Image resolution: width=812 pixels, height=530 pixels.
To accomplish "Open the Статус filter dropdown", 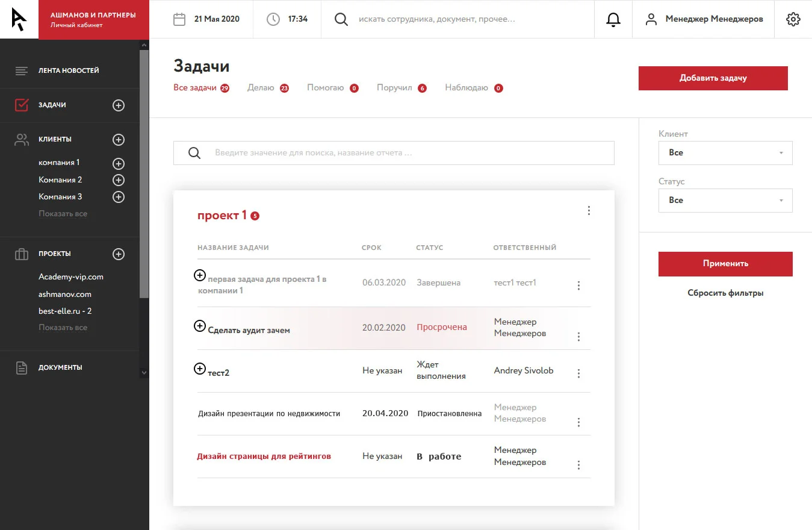I will point(725,200).
